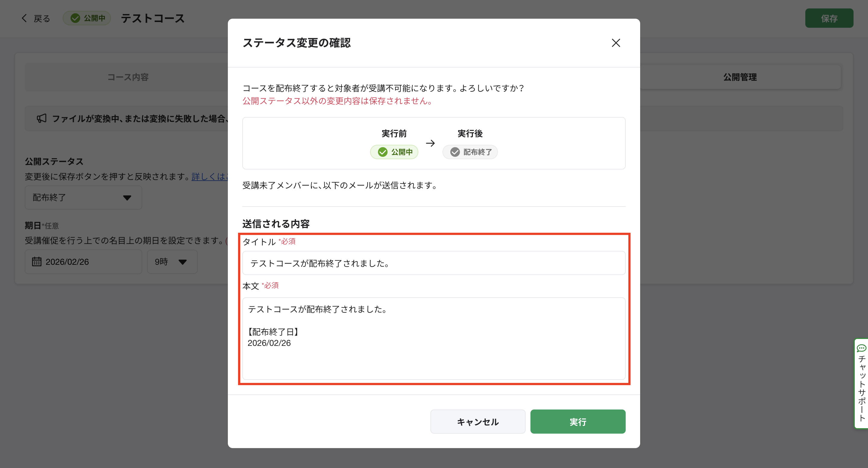Click the megaphone announcement icon
This screenshot has height=468, width=868.
42,118
